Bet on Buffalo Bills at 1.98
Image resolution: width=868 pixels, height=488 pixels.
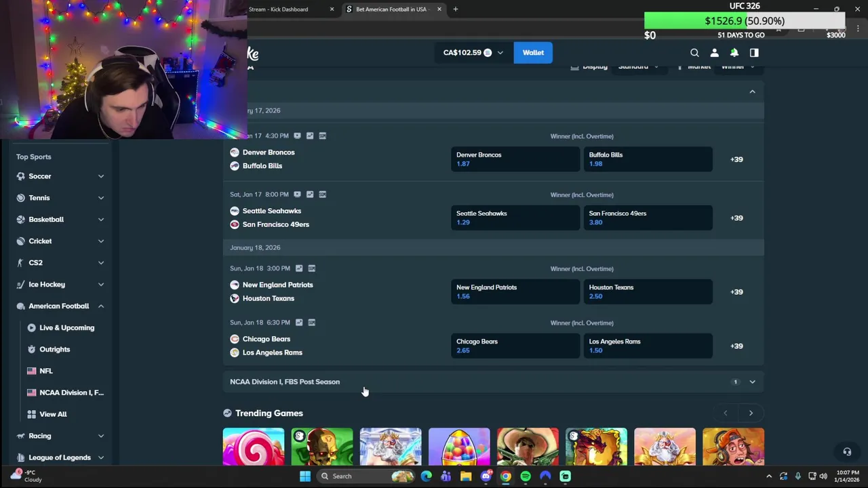pyautogui.click(x=648, y=159)
